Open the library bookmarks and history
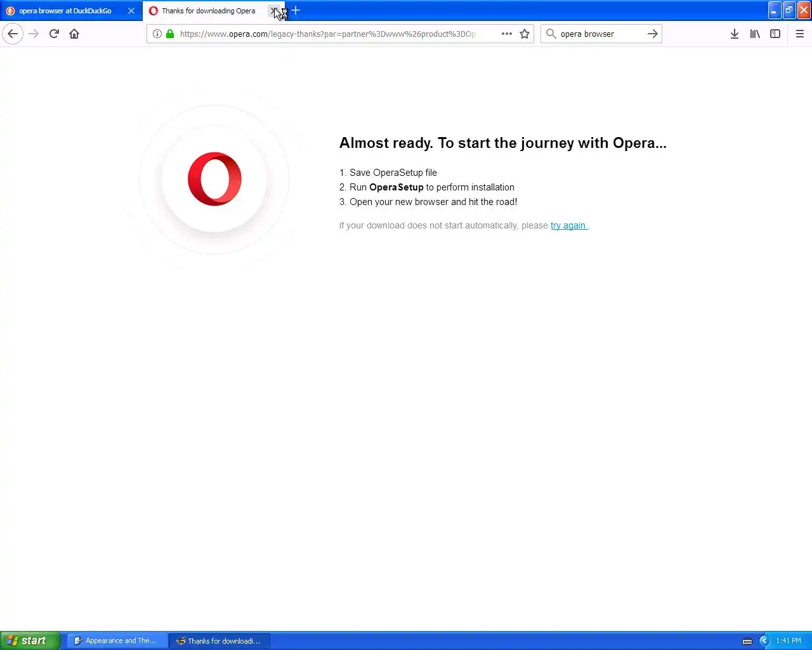Image resolution: width=812 pixels, height=650 pixels. pos(754,34)
